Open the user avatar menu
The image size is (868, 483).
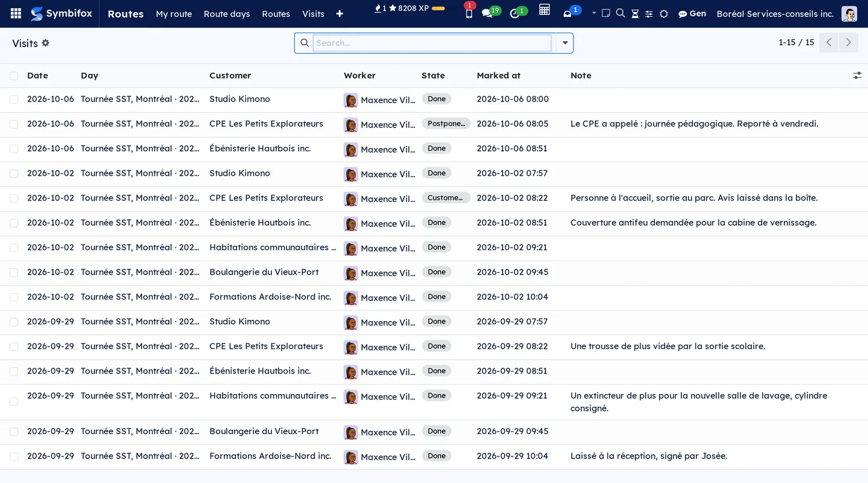[849, 14]
